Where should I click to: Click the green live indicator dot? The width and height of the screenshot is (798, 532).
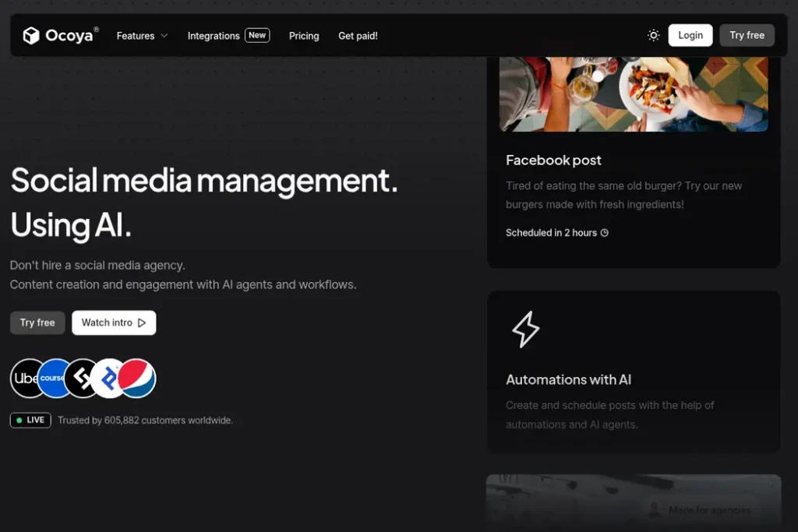click(19, 420)
